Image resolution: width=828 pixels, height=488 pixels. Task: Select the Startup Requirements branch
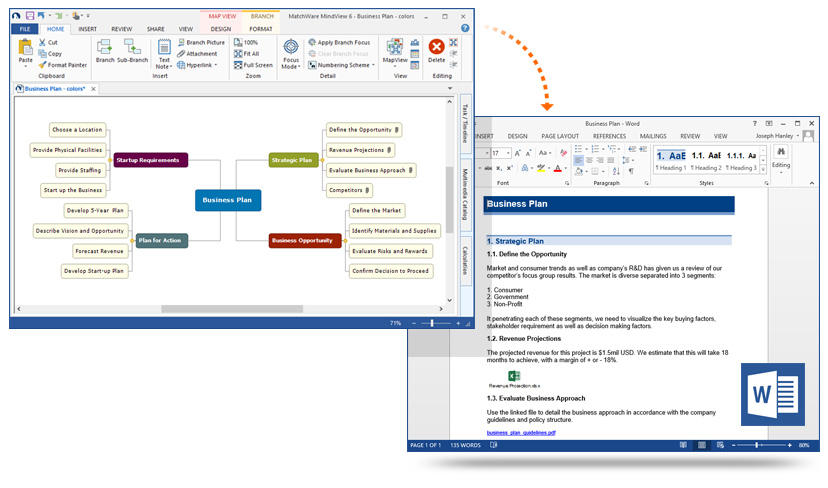click(150, 160)
